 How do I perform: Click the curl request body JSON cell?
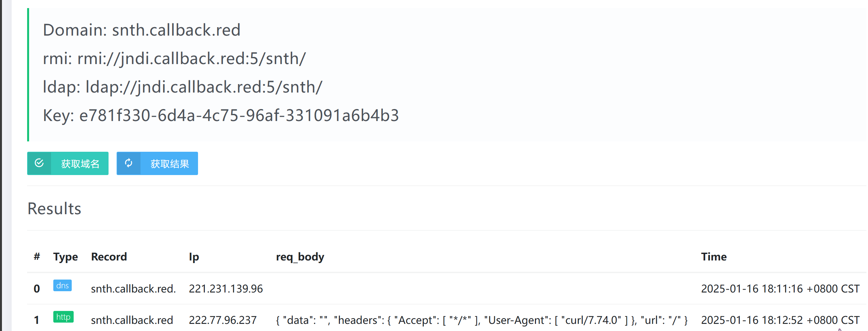pyautogui.click(x=482, y=320)
